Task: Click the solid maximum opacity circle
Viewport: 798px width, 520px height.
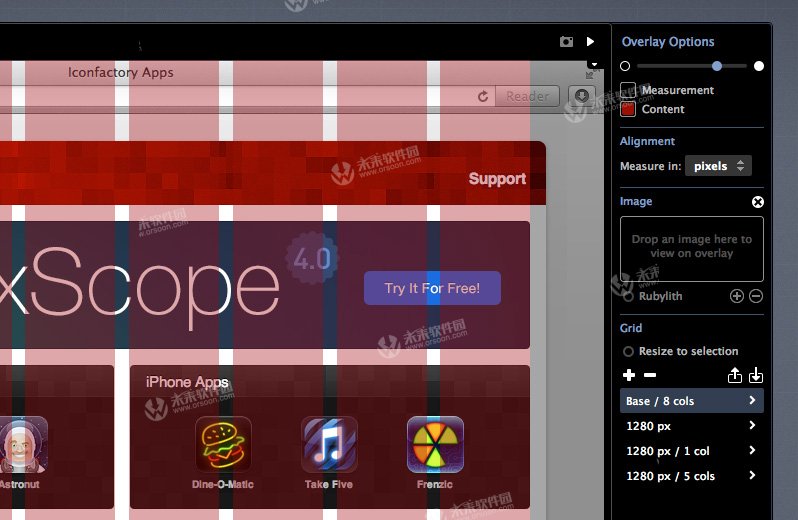Action: pyautogui.click(x=758, y=66)
